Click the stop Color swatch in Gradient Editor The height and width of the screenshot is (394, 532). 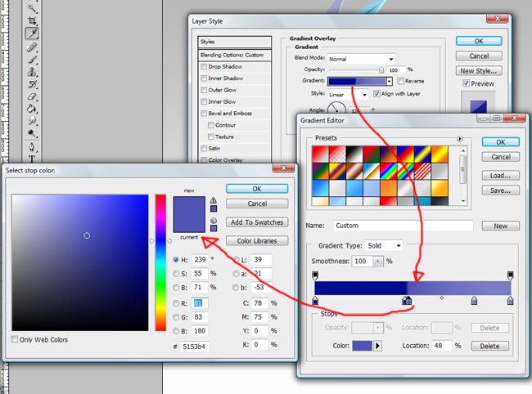point(361,346)
